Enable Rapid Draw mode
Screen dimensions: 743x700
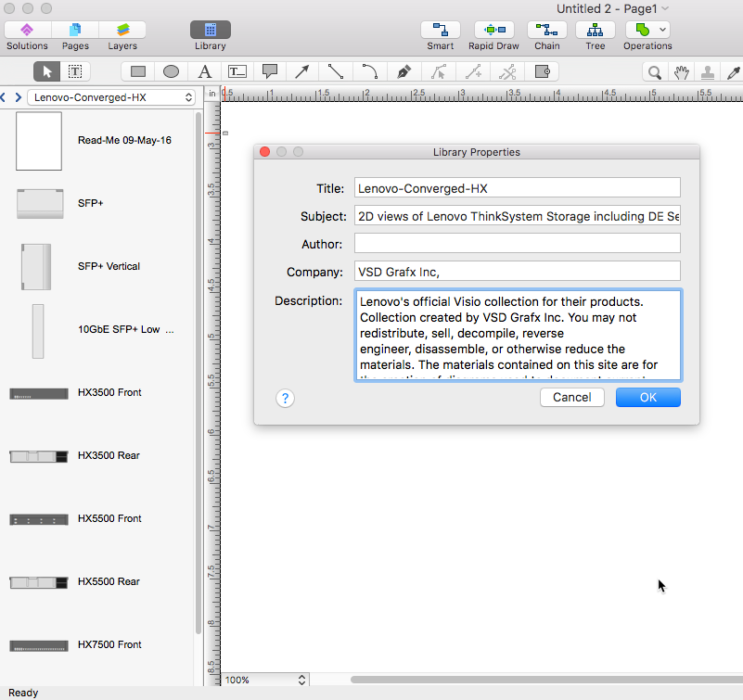coord(493,30)
